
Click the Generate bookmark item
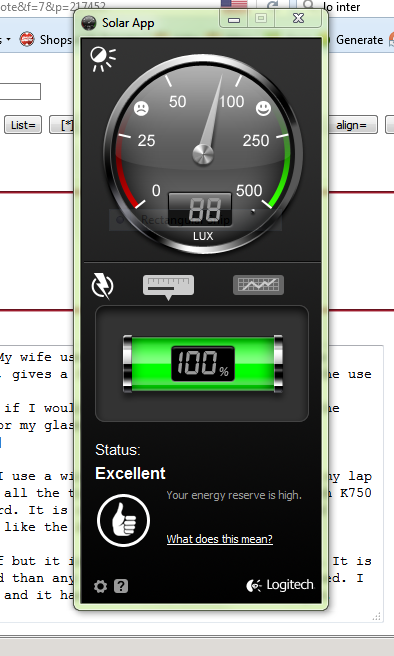click(x=359, y=40)
